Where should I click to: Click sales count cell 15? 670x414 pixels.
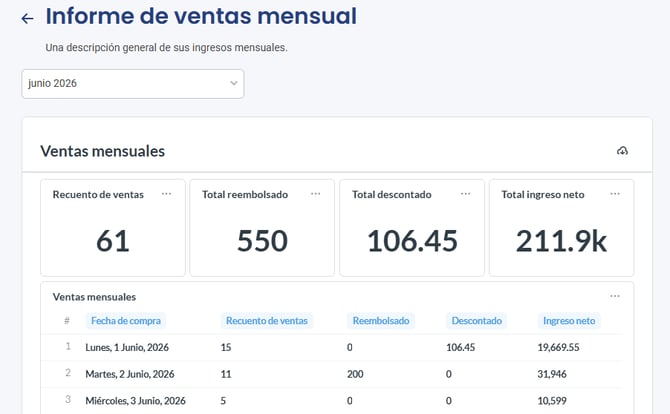(226, 347)
